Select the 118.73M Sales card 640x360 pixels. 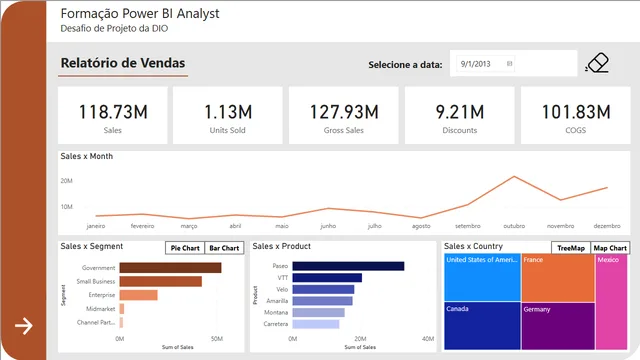[x=113, y=116]
